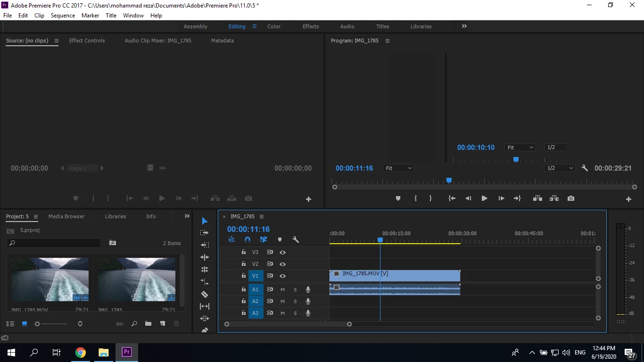Toggle V1 track output eye
This screenshot has height=362, width=644.
pos(283,276)
